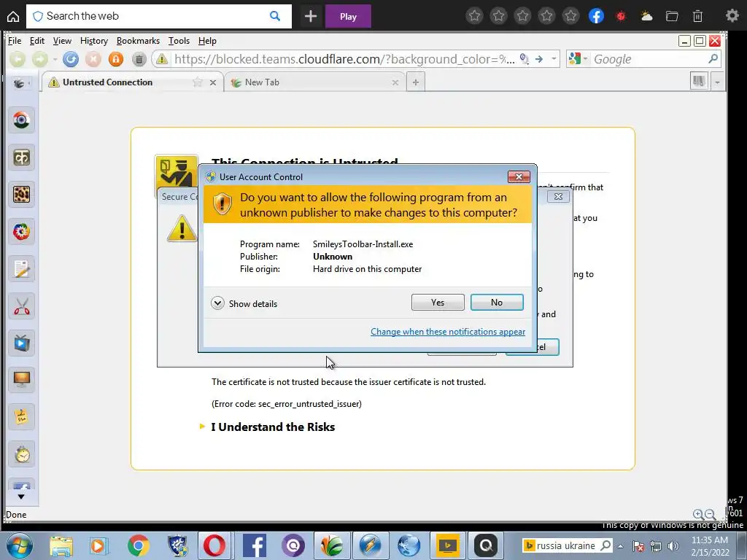Open History menu
This screenshot has height=560, width=747.
(94, 41)
